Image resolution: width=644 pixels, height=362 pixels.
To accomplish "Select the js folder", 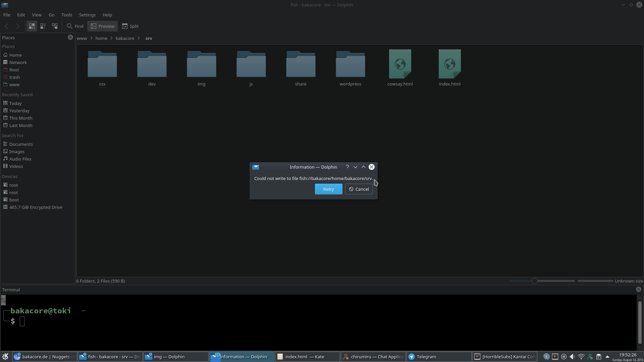I will point(251,68).
